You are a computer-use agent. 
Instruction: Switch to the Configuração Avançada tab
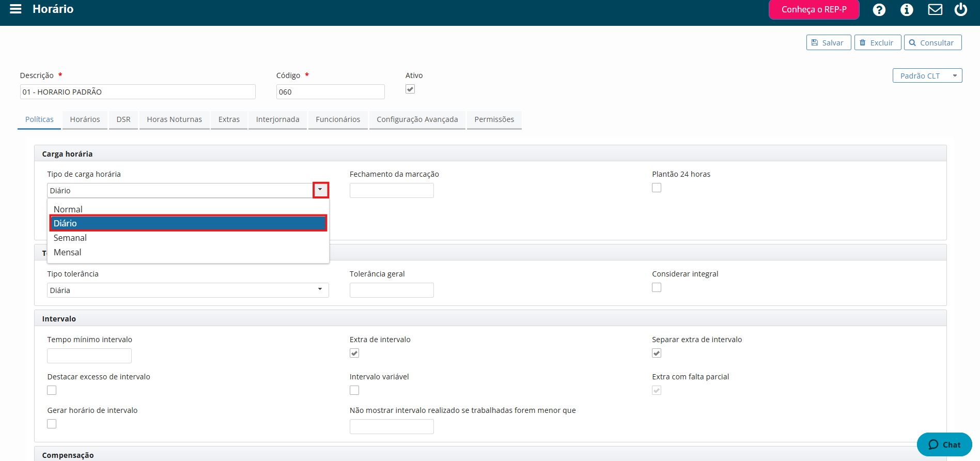point(417,119)
